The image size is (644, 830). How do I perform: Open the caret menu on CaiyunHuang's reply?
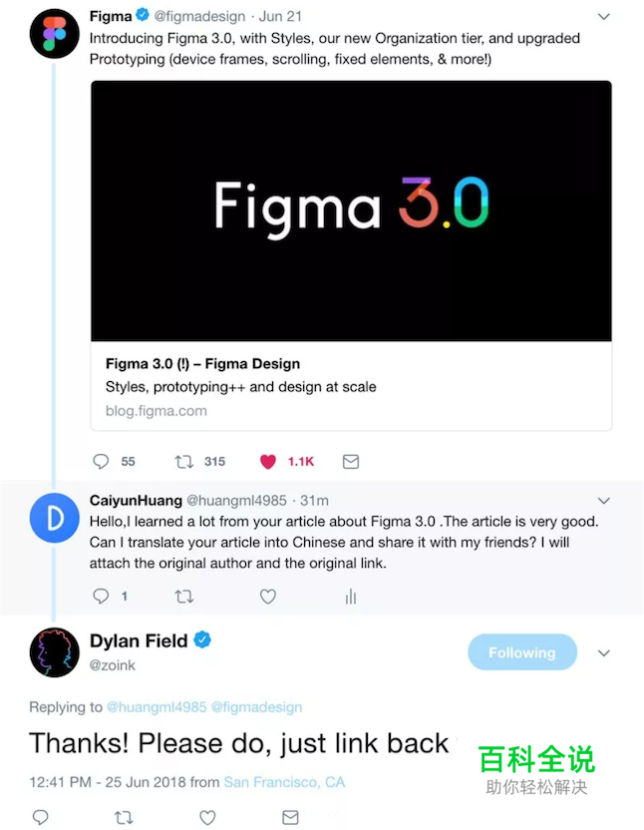603,500
